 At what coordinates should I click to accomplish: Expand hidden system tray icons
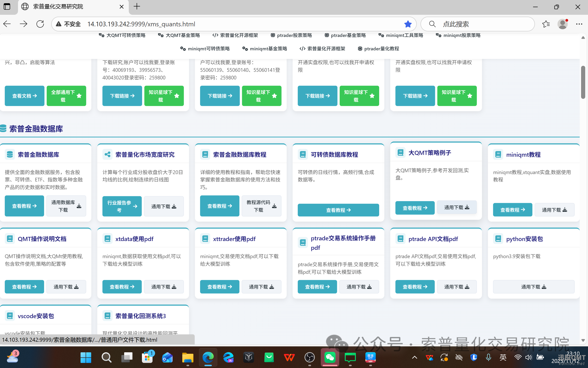click(414, 357)
